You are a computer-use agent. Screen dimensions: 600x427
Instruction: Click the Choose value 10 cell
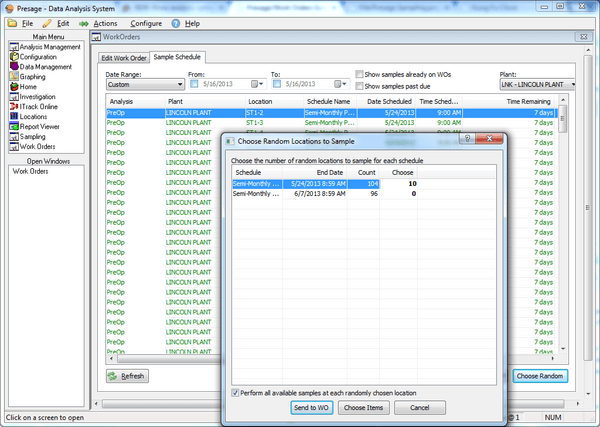click(398, 184)
